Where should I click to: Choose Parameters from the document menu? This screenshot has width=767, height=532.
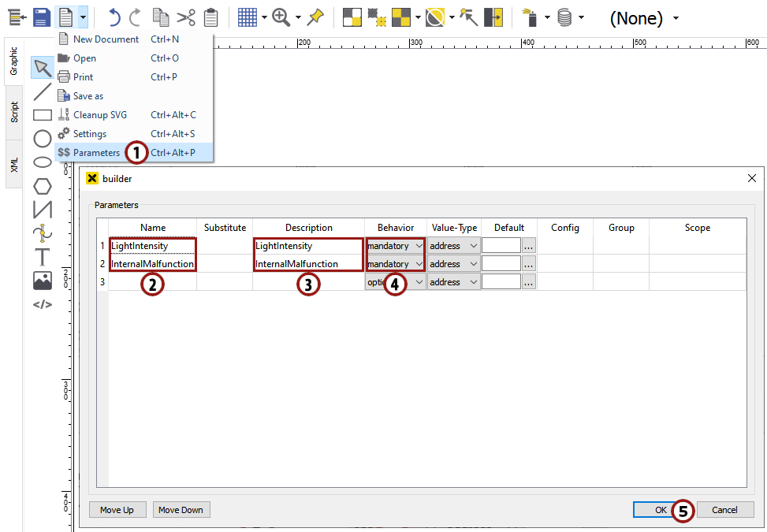(96, 152)
